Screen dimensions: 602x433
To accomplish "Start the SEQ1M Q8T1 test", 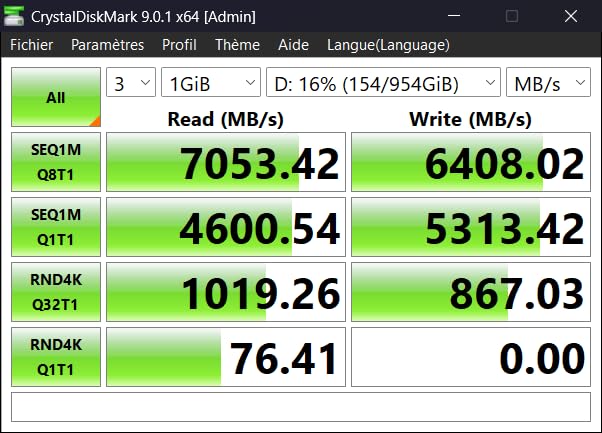I will click(56, 162).
